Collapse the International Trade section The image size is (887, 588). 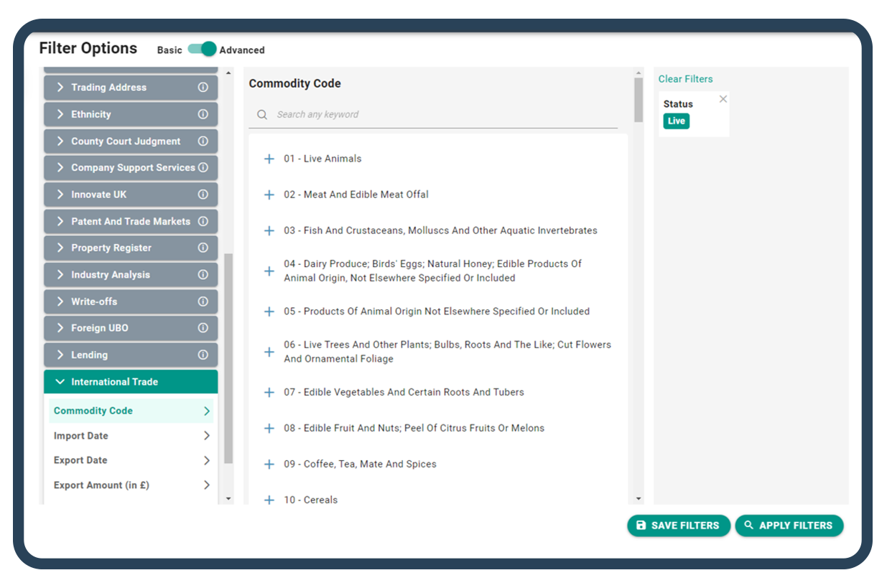(131, 382)
